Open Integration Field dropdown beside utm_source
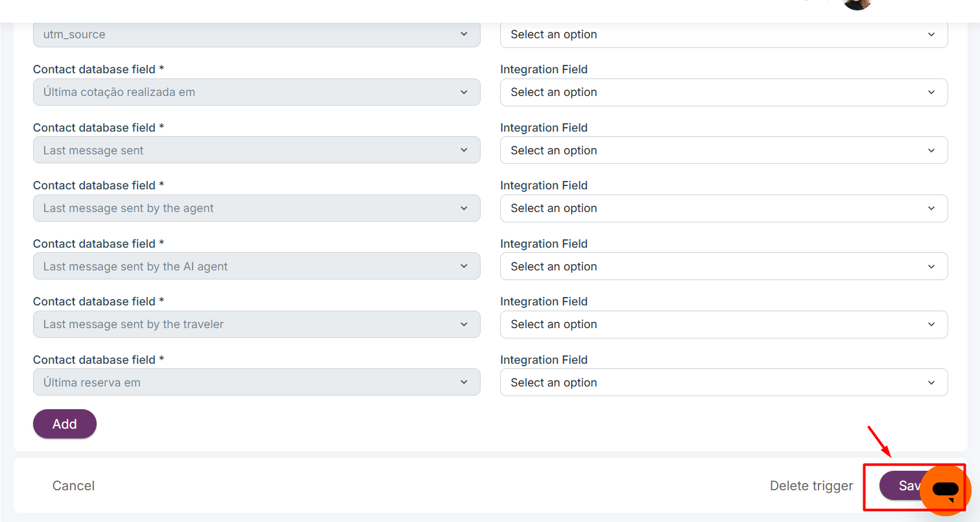This screenshot has height=522, width=980. pos(724,34)
